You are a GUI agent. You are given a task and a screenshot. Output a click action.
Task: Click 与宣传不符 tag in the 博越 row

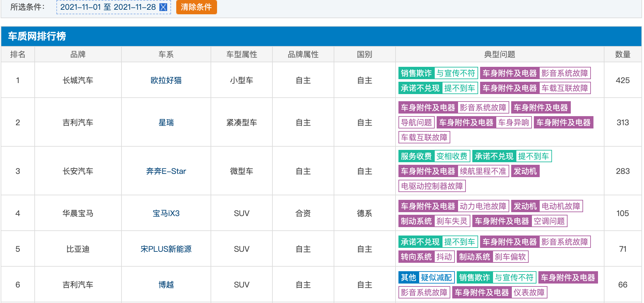pos(514,278)
